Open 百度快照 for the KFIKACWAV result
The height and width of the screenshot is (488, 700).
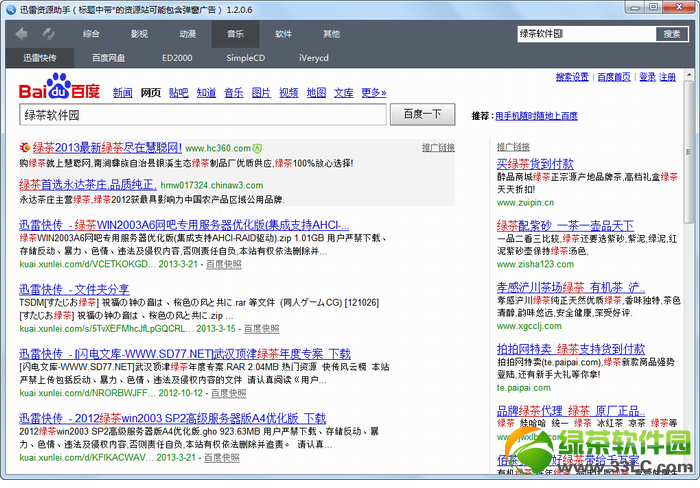tap(222, 458)
